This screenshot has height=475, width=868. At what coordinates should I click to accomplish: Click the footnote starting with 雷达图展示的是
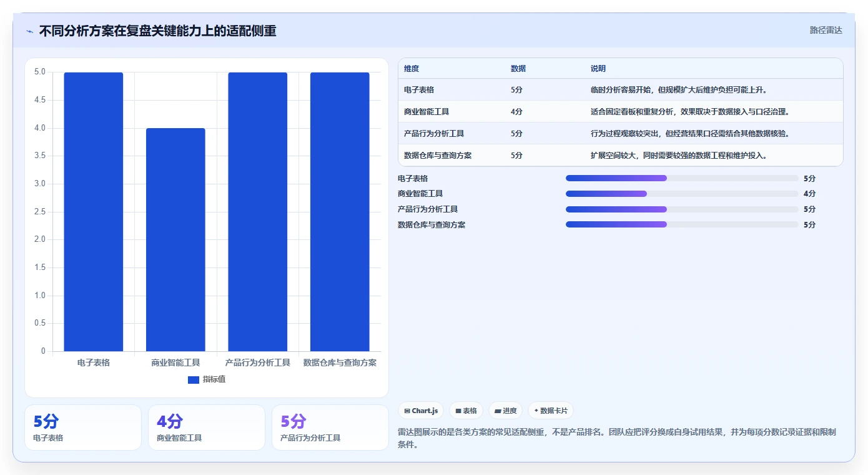617,439
